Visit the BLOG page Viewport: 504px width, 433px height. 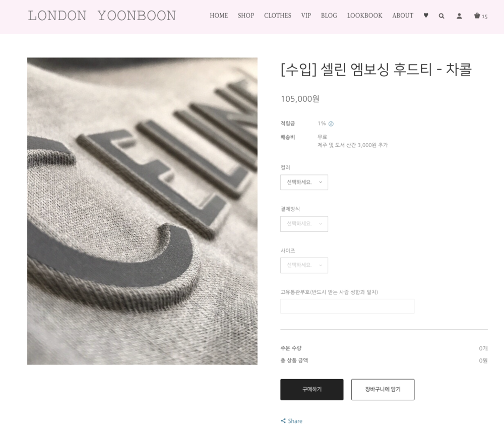pyautogui.click(x=329, y=16)
